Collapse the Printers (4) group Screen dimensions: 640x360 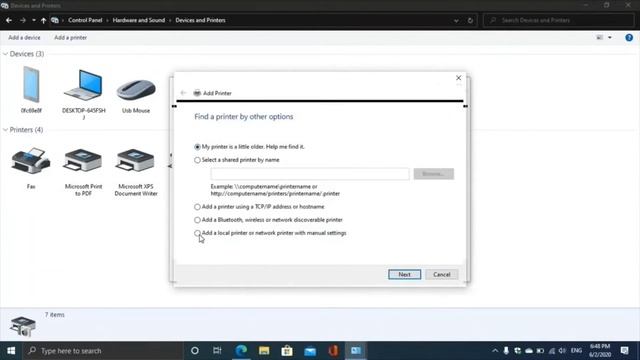(x=5, y=130)
